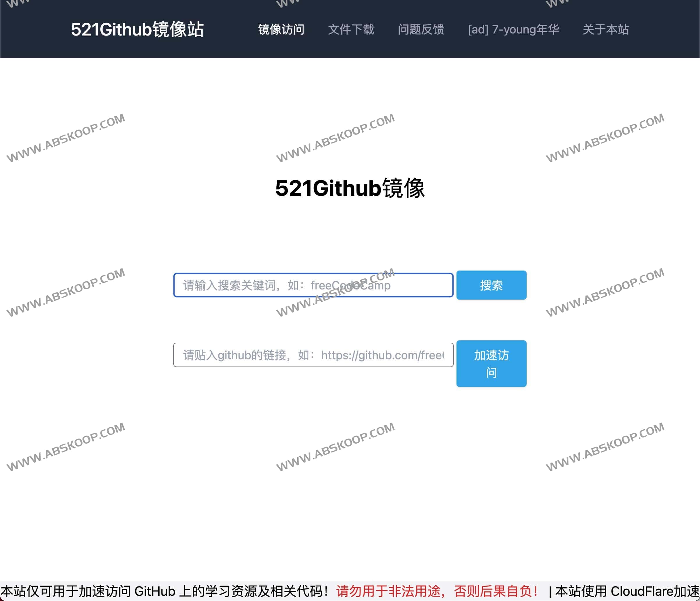Open the 问题反馈 feedback page

coord(422,30)
